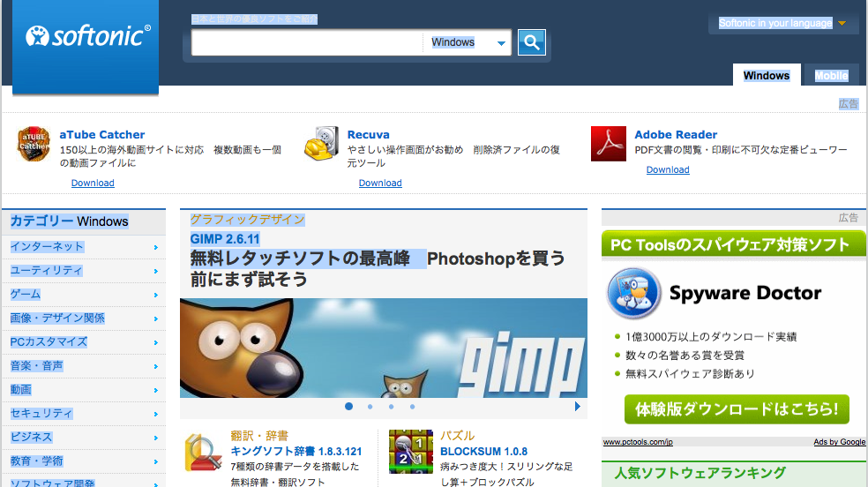Open the ビジネス category
868x487 pixels.
(x=31, y=438)
